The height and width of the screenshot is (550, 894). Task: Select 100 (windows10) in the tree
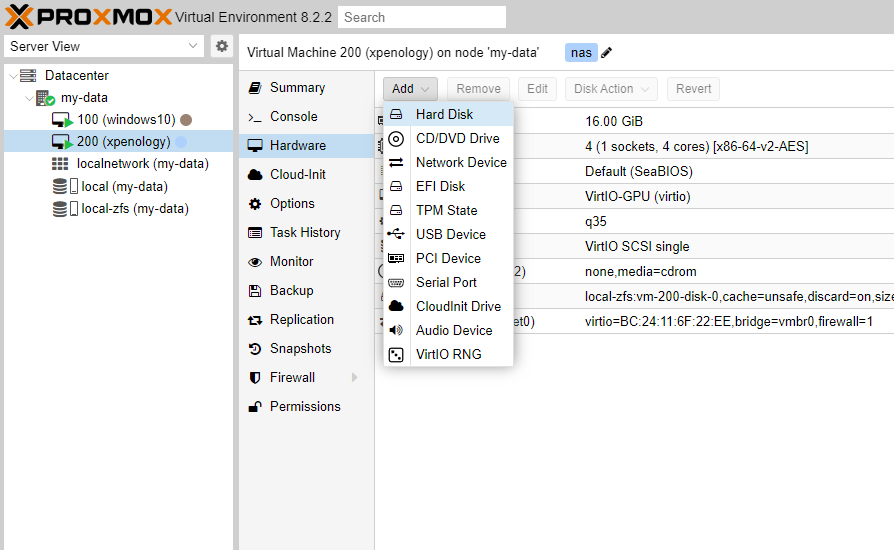tap(127, 120)
